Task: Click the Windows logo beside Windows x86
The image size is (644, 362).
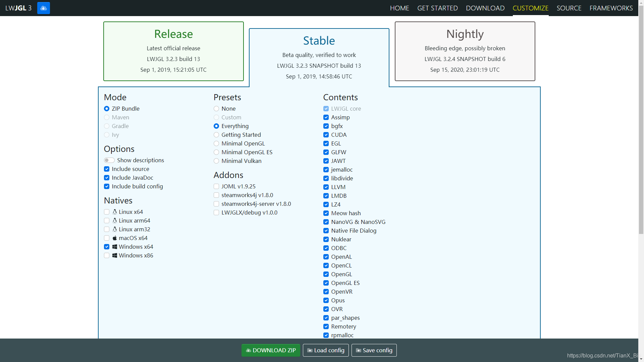Action: [x=115, y=255]
